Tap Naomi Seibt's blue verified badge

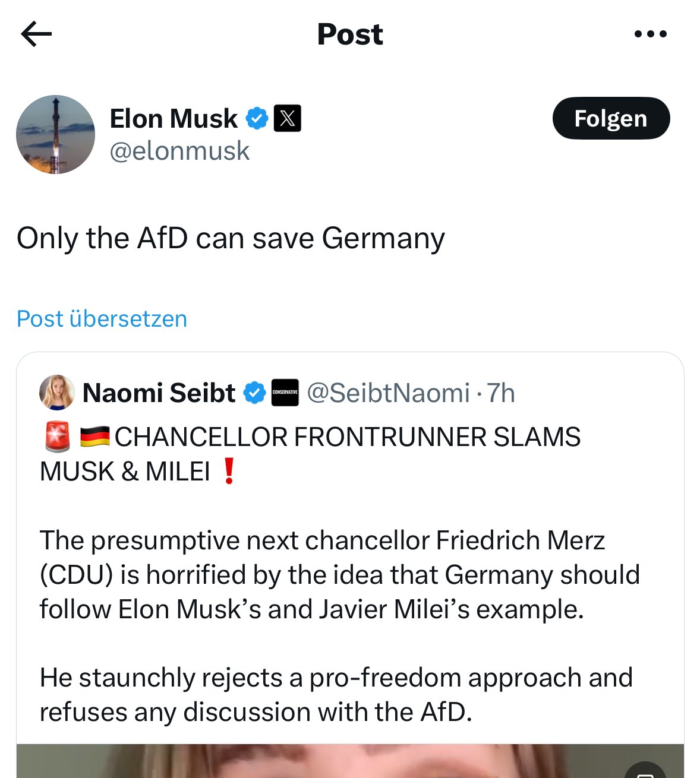click(255, 393)
